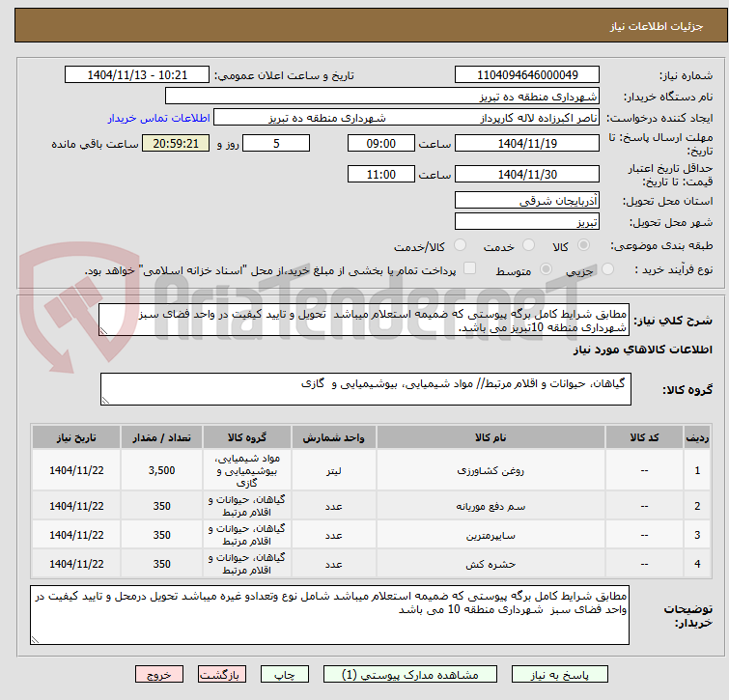Select the کالا/خدمت radio button
729x700 pixels.
point(460,245)
